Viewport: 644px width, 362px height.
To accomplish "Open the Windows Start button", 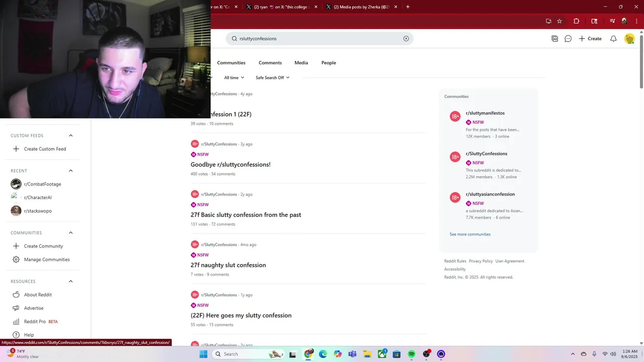I will tap(203, 354).
